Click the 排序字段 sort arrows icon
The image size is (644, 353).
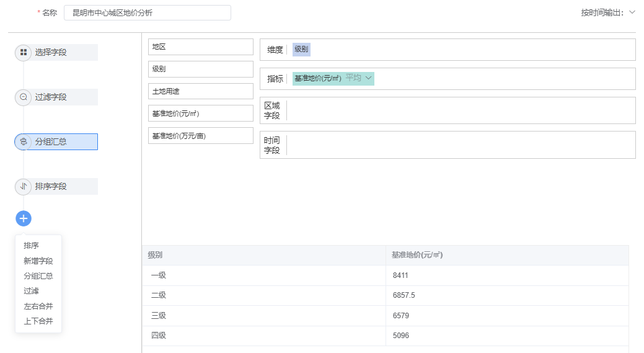point(24,187)
